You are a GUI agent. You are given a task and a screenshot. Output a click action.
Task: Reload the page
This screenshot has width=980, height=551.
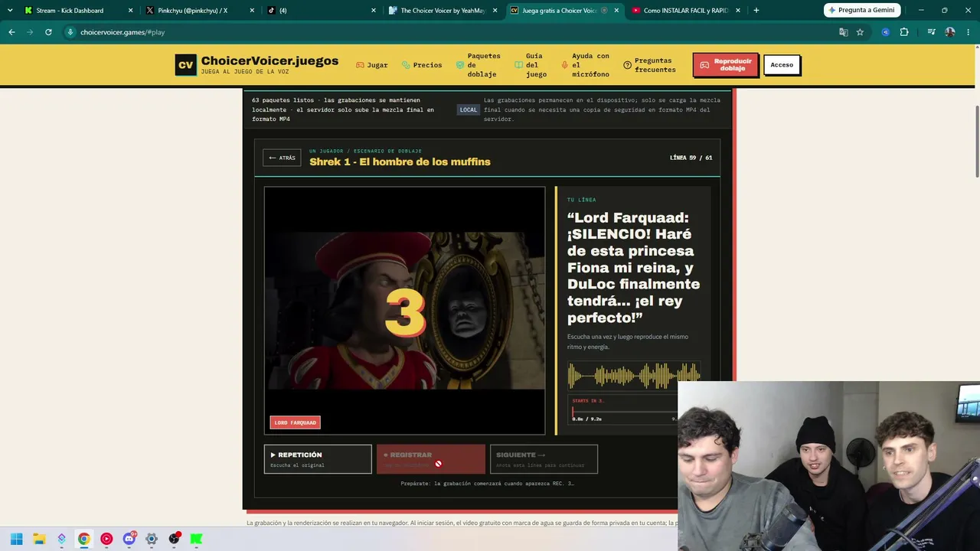coord(48,32)
